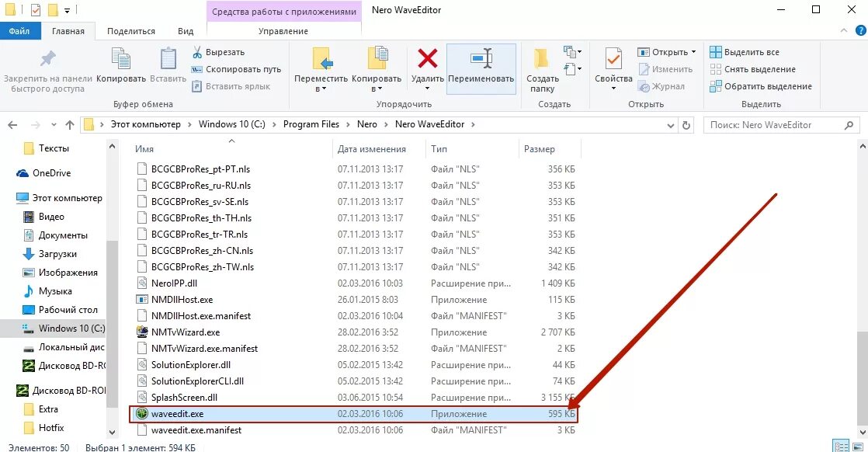
Task: Sort by Размер column header
Action: tap(540, 149)
